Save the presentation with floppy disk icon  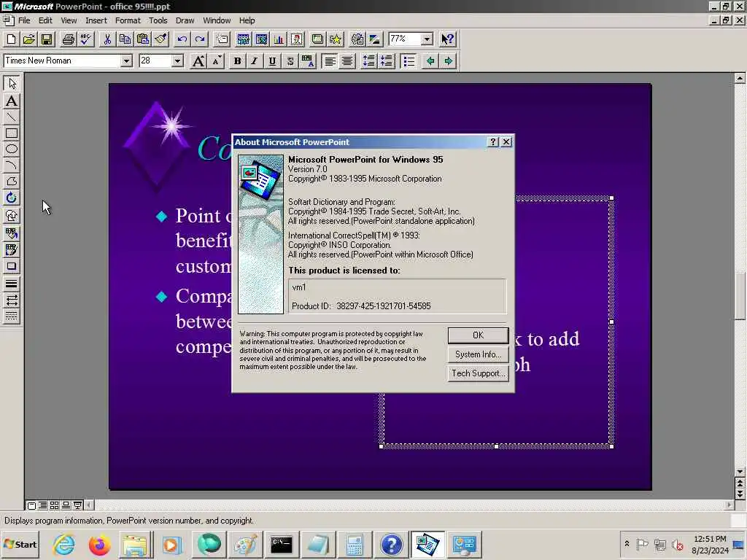(x=47, y=39)
